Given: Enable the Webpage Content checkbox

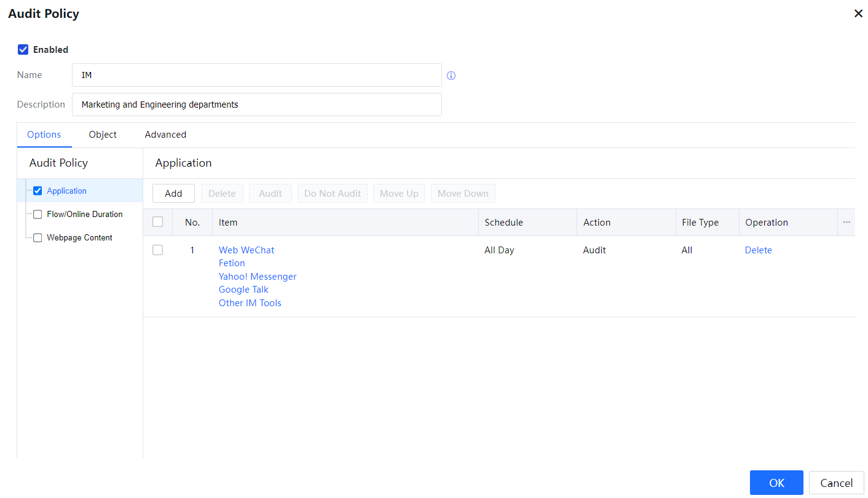Looking at the screenshot, I should coord(37,238).
